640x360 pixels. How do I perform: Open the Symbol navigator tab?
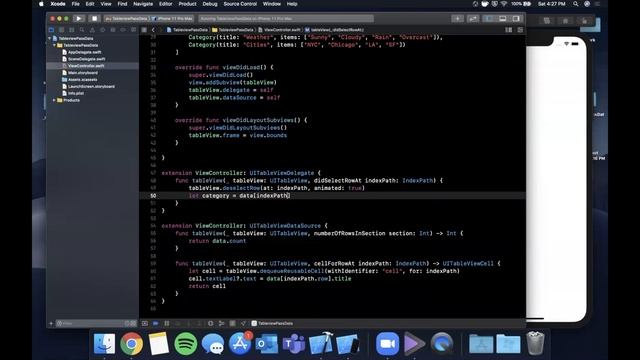point(72,30)
